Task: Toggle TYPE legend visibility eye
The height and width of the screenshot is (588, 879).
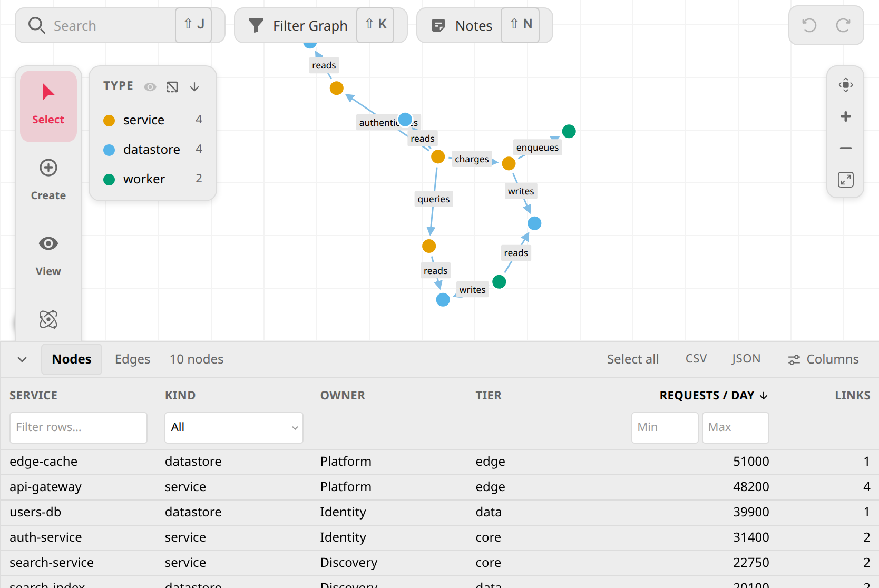Action: click(x=150, y=87)
